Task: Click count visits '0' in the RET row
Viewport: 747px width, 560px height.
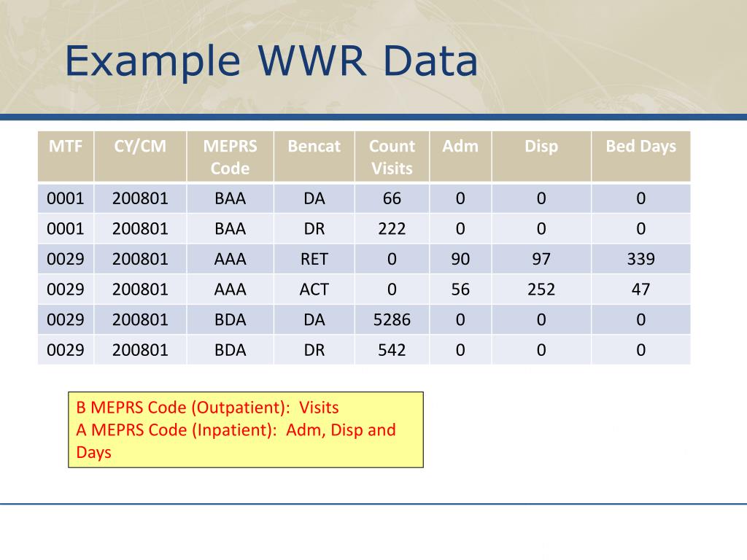Action: tap(392, 259)
